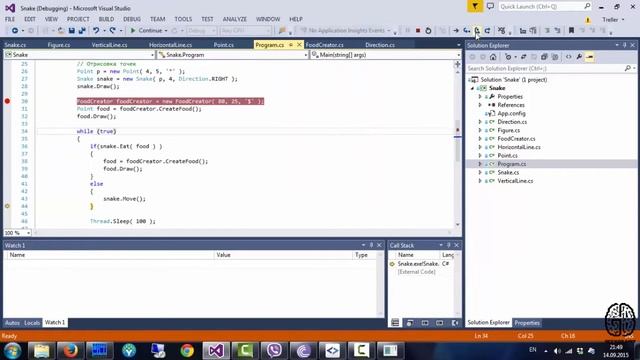
Task: Click the Restart debugging icon
Action: tap(428, 31)
